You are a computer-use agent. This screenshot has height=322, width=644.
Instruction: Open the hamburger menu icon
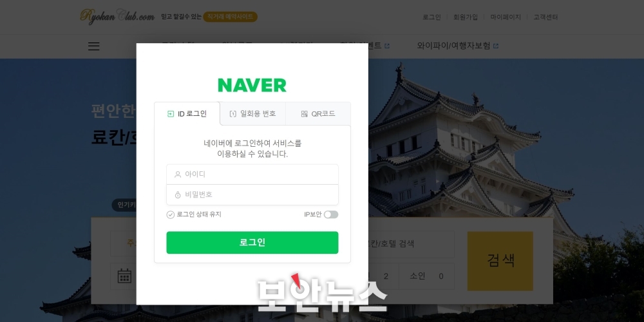tap(93, 46)
